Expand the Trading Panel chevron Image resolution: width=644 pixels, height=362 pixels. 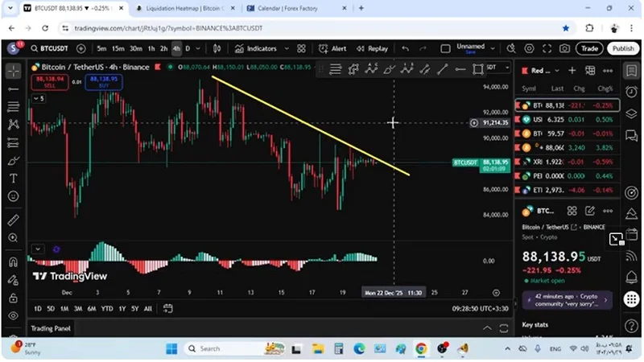click(x=487, y=328)
